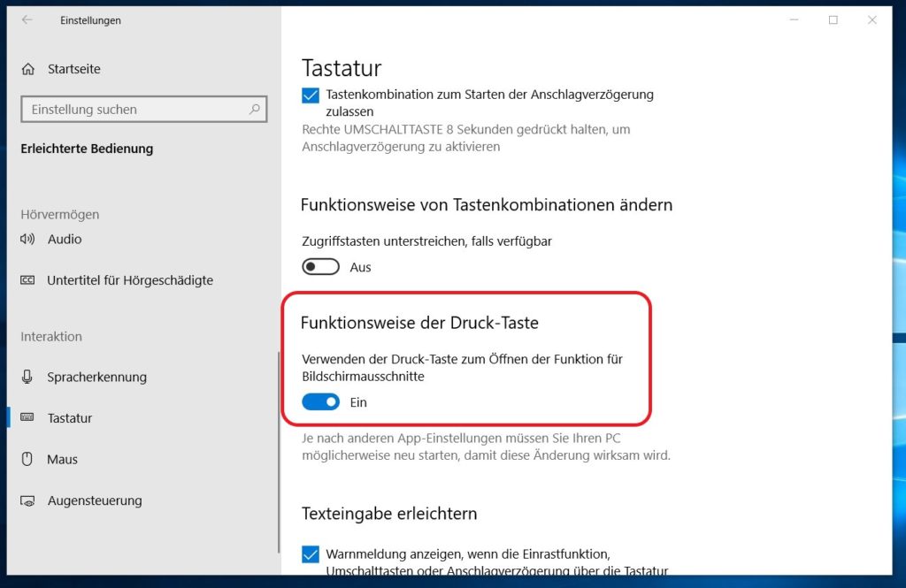Click the Tastatur page heading
The height and width of the screenshot is (588, 906).
pos(342,68)
